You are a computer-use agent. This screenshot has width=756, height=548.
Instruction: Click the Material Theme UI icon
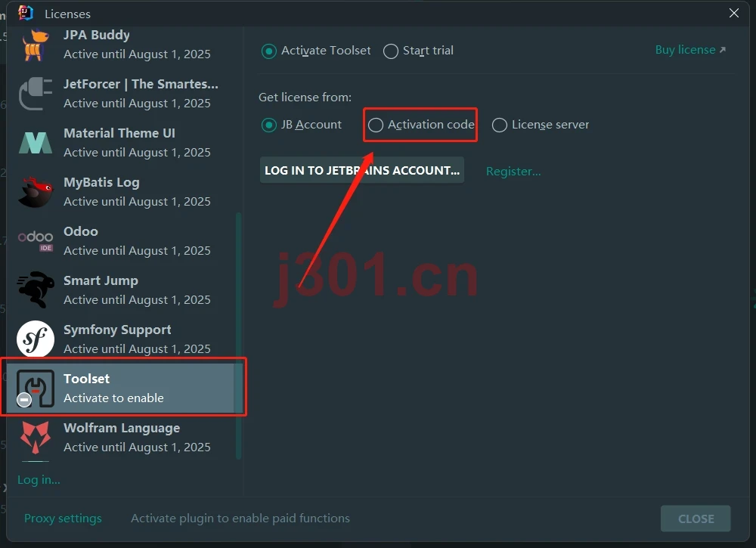point(36,143)
